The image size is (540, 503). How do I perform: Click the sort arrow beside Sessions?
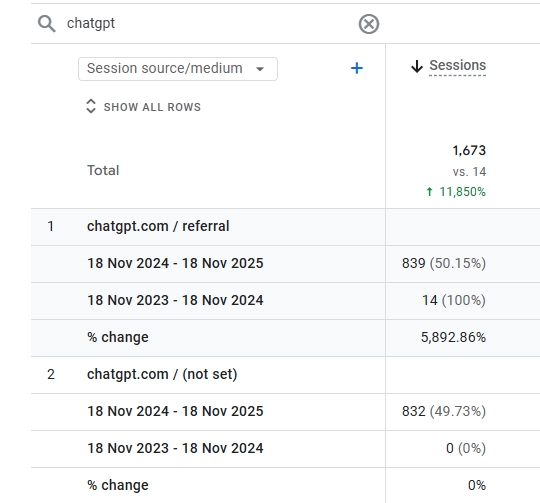[x=417, y=66]
